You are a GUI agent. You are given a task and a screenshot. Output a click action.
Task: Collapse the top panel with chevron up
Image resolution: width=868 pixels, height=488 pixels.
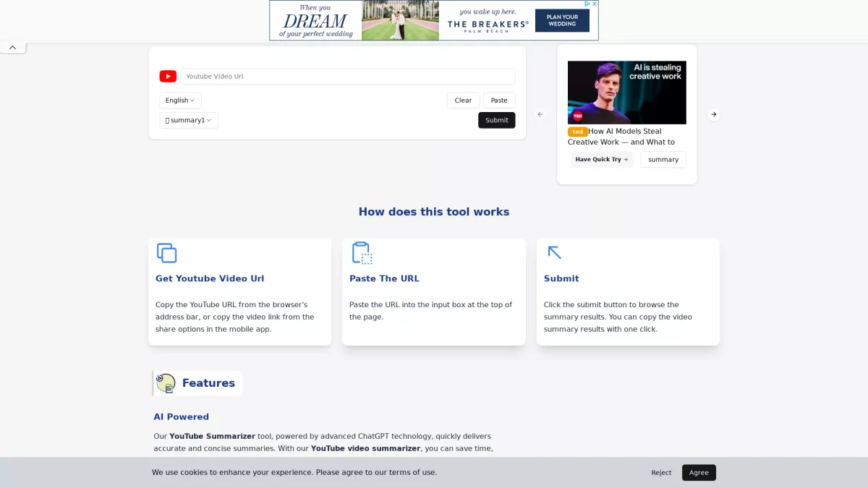tap(12, 48)
